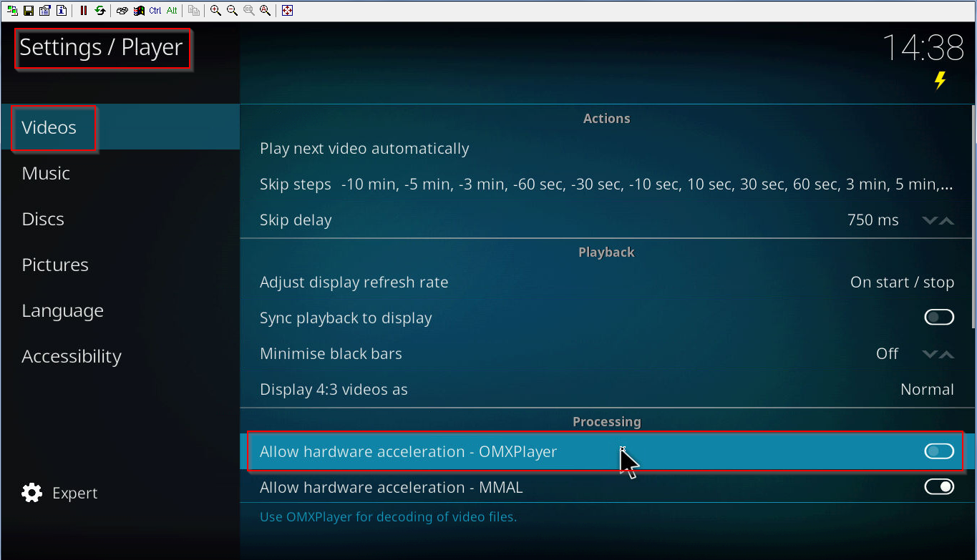Switch to full screen with the red arrows icon

pyautogui.click(x=287, y=11)
